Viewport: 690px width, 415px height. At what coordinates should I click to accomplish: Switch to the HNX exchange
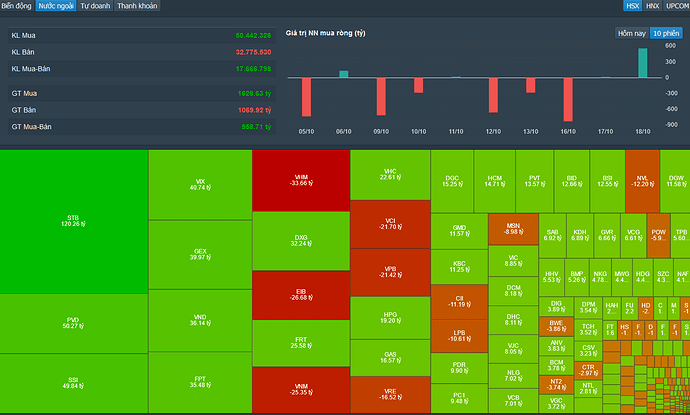point(653,6)
